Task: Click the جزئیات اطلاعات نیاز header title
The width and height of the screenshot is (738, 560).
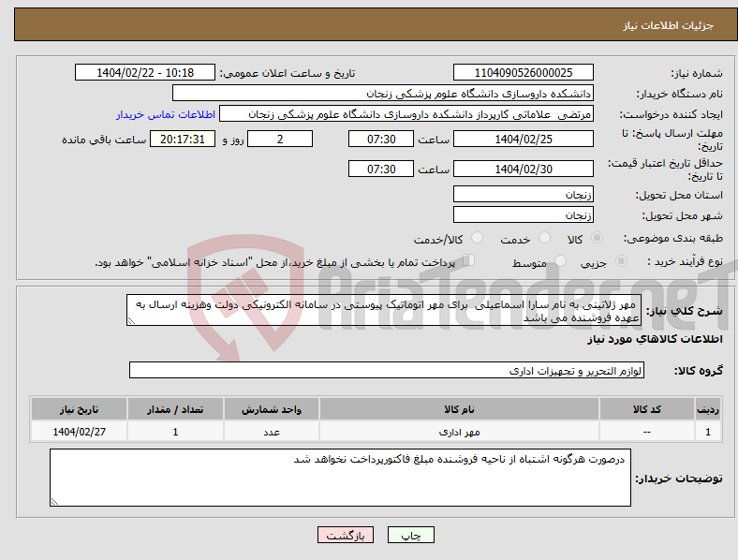Action: tap(669, 25)
